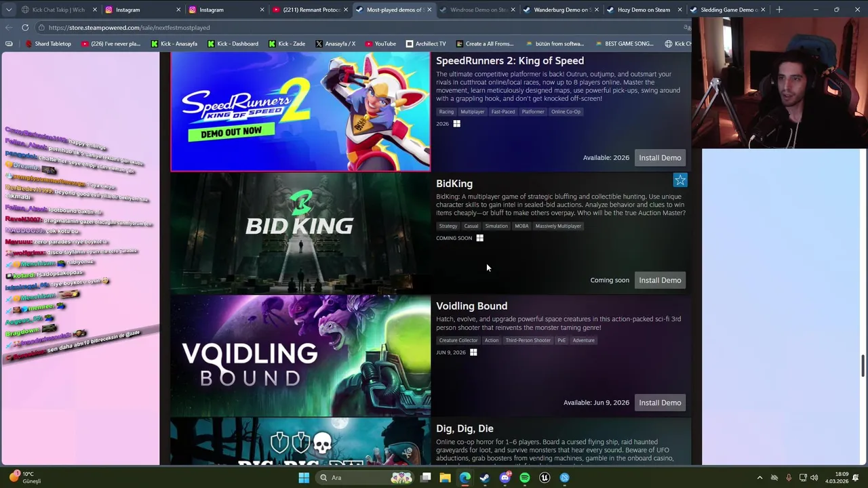Open the BidKing game title link
The image size is (868, 488).
tap(454, 184)
